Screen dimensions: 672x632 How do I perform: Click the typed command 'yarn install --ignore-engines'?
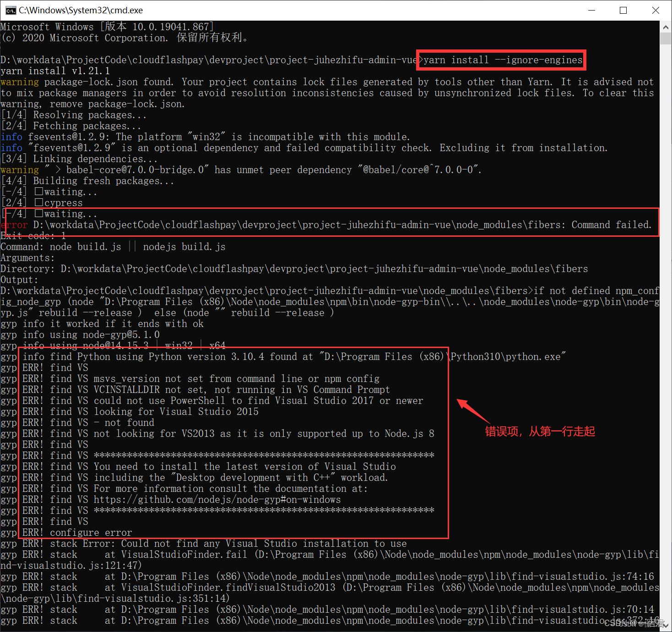(503, 60)
